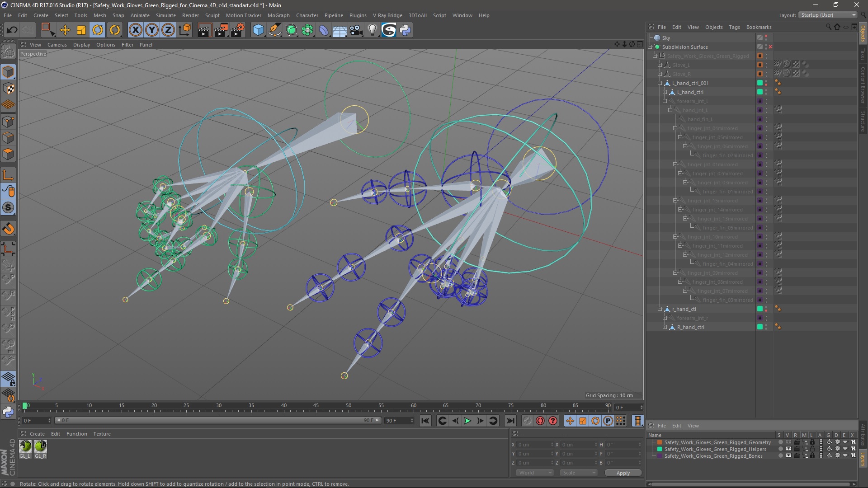
Task: Select the GL_L material thumbnail
Action: tap(25, 446)
